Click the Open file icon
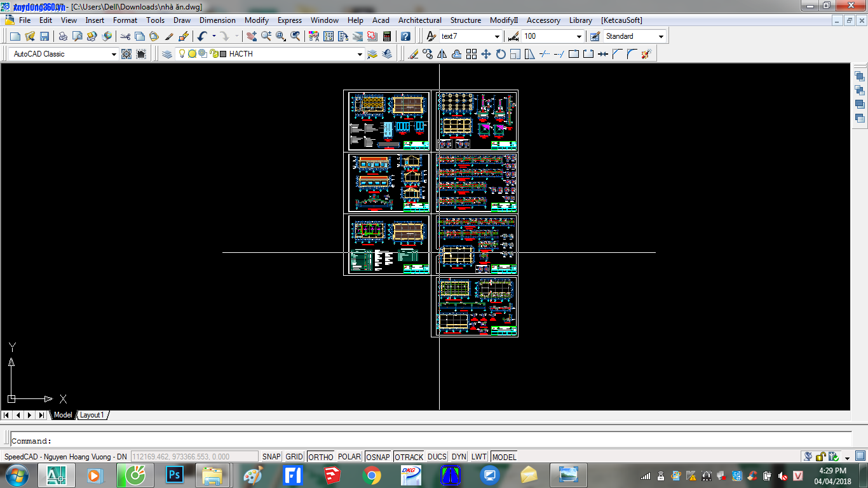This screenshot has height=488, width=868. pyautogui.click(x=30, y=36)
